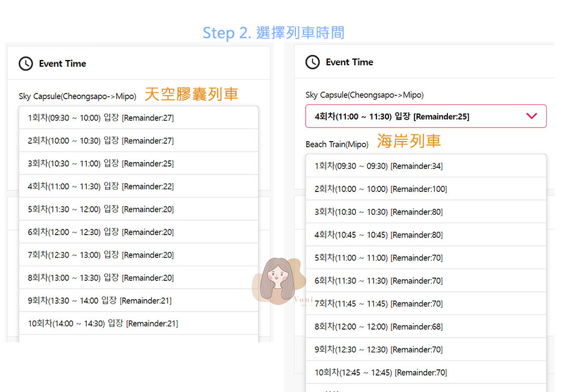Choose Beach Train 10회차(12:45 ~ 12:45) option
This screenshot has width=567, height=392.
tap(425, 373)
